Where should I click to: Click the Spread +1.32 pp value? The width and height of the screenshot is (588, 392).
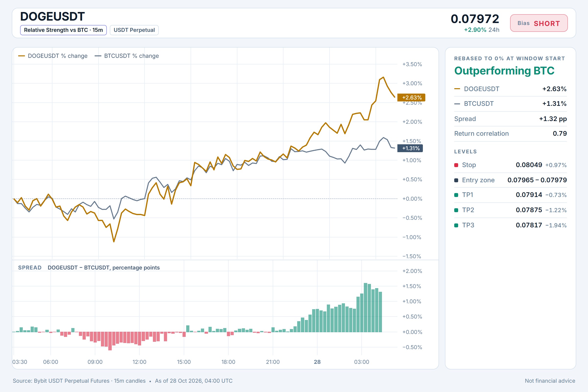point(553,119)
